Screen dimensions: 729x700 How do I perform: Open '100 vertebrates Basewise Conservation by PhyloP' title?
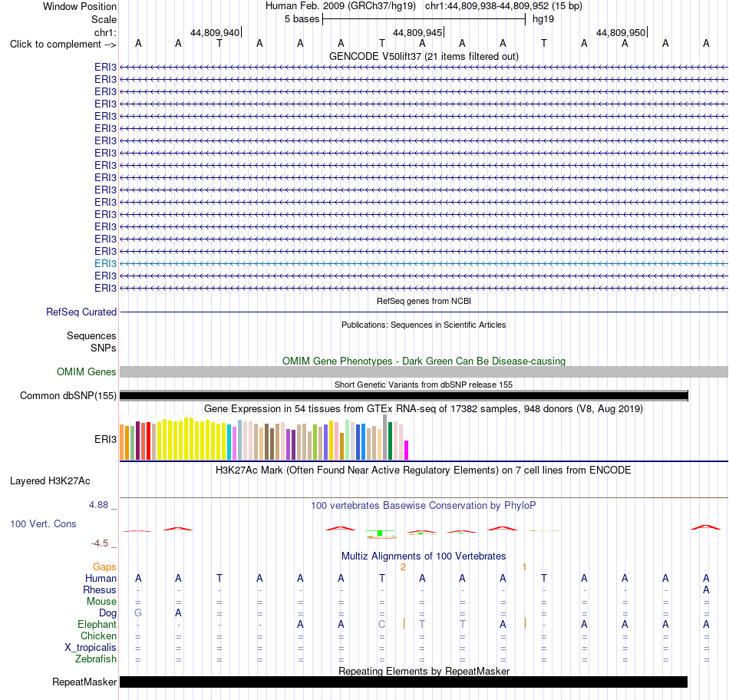click(x=424, y=506)
